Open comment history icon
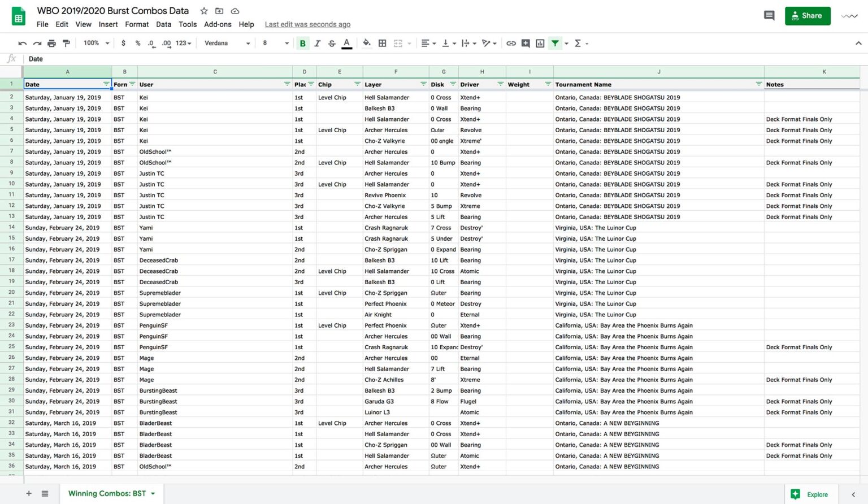 769,16
